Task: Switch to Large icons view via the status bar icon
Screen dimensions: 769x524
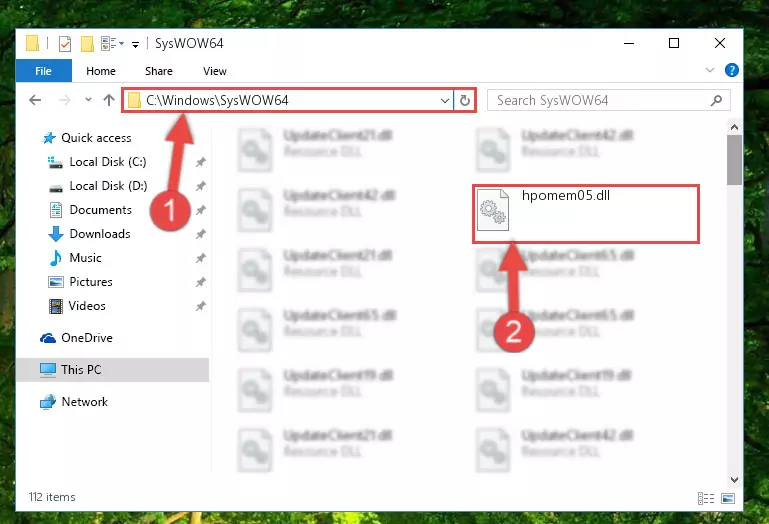Action: coord(728,498)
